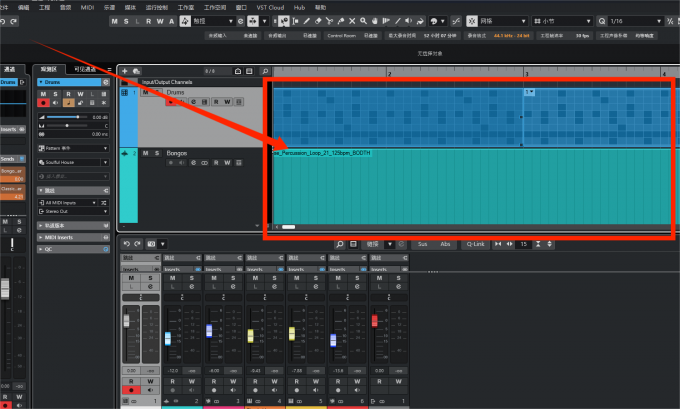Click bar 3 on the timeline ruler
This screenshot has height=409, width=680.
(526, 73)
